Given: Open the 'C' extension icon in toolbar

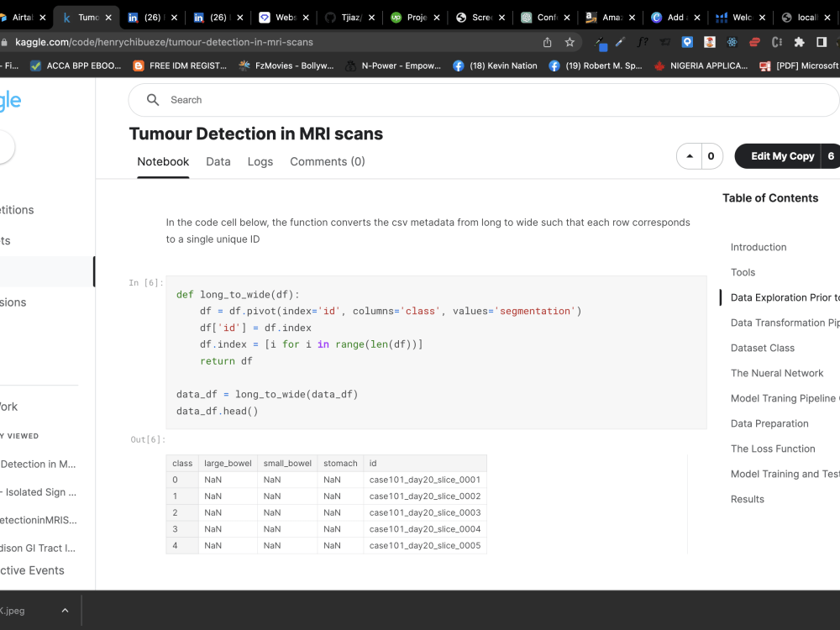Looking at the screenshot, I should [x=777, y=42].
